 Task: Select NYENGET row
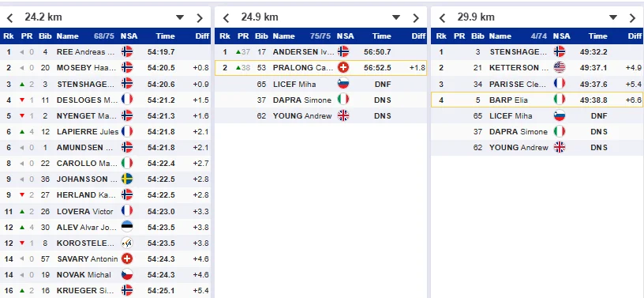pyautogui.click(x=105, y=115)
